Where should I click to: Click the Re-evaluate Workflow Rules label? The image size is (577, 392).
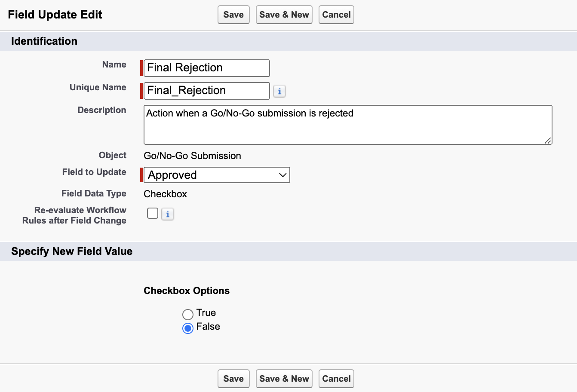(x=74, y=215)
